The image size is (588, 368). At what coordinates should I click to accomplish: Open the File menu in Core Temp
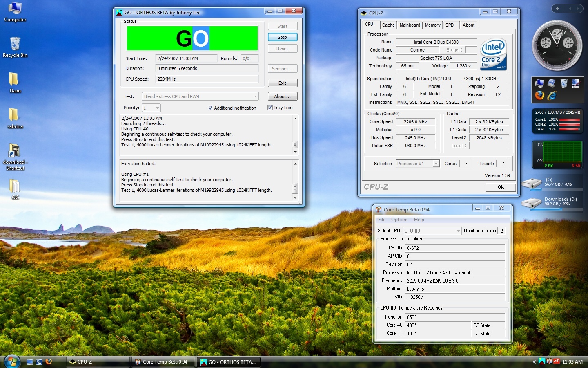click(x=382, y=220)
